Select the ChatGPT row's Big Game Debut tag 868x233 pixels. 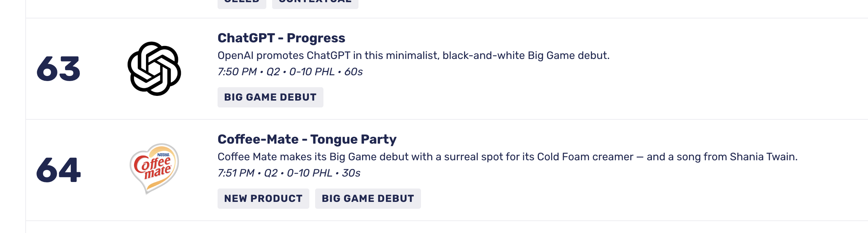pos(270,97)
